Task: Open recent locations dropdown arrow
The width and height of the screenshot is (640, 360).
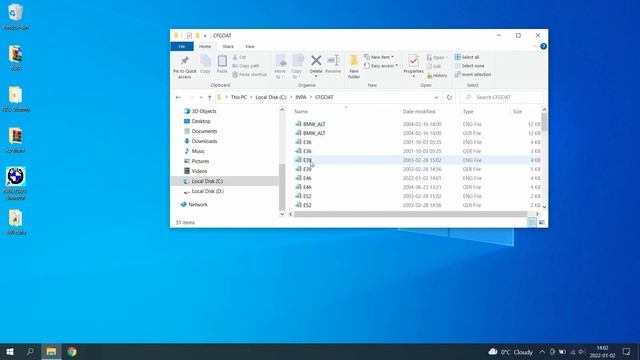Action: coord(201,97)
